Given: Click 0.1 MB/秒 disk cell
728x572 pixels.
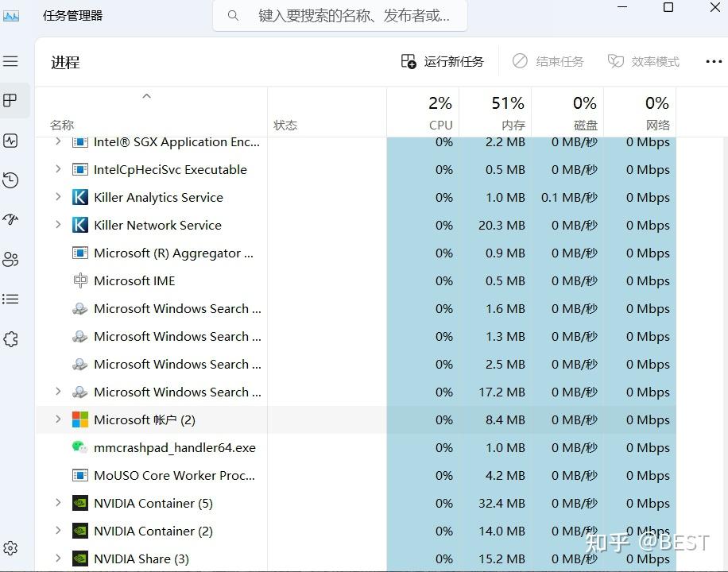Looking at the screenshot, I should (x=569, y=197).
